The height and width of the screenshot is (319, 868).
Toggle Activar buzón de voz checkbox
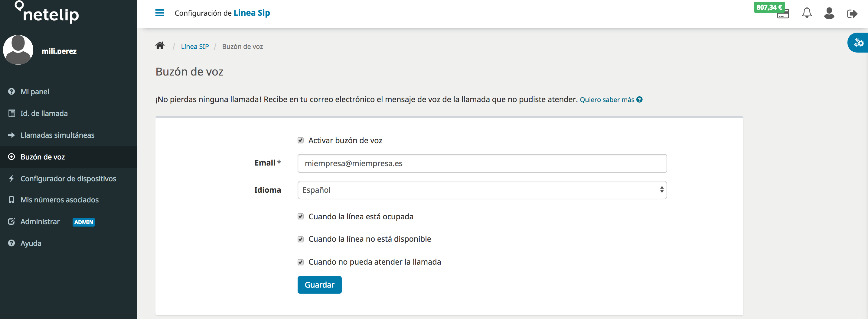pyautogui.click(x=301, y=140)
